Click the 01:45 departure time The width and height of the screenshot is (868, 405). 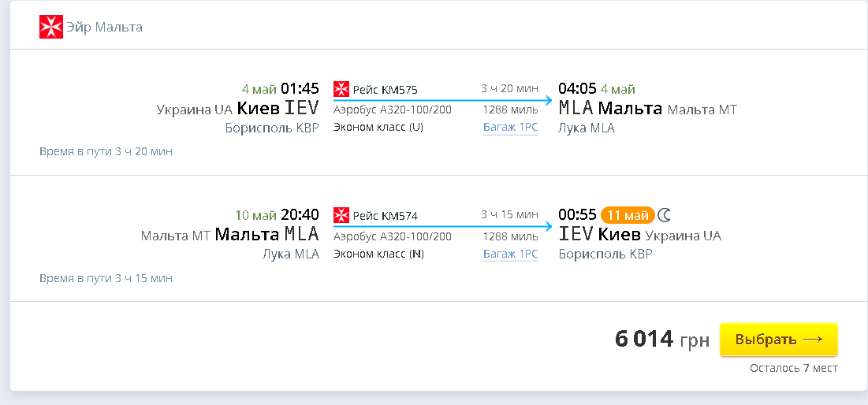(x=300, y=88)
